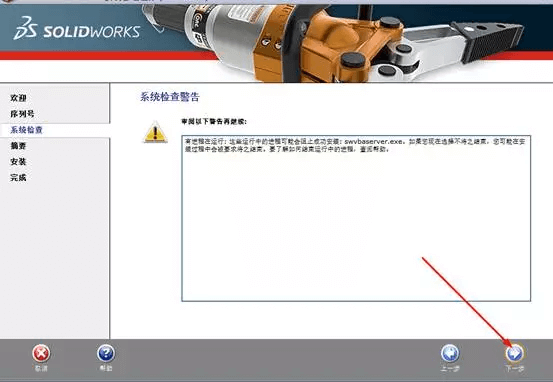Open Help via blue question mark icon
Viewport: 553px width, 382px height.
[106, 353]
